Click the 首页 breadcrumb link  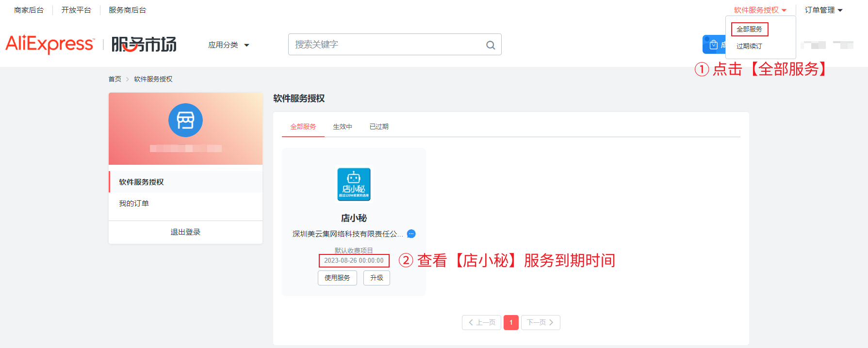[x=115, y=79]
